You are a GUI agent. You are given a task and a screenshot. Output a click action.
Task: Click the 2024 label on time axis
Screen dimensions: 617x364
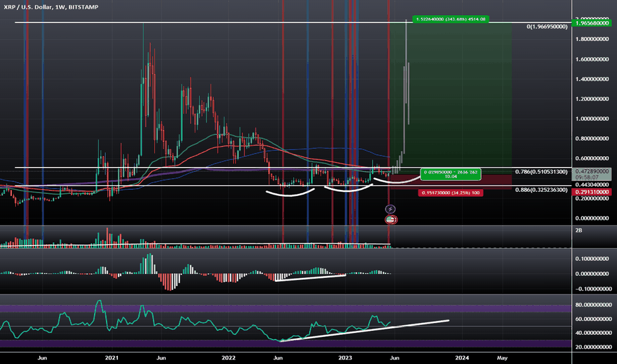click(x=462, y=358)
